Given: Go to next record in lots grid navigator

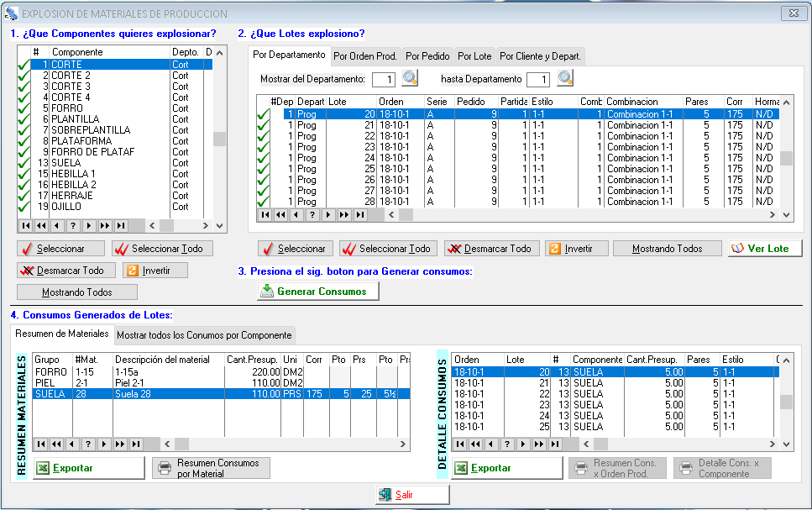Looking at the screenshot, I should pyautogui.click(x=328, y=215).
